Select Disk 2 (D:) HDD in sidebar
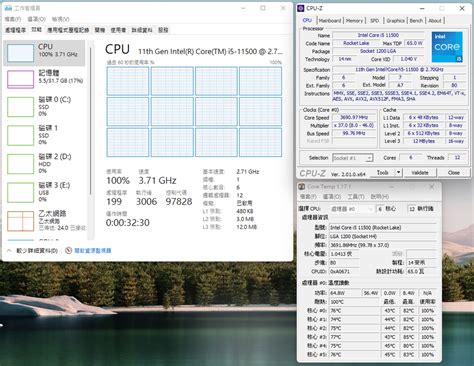Screen dimensions: 474x366 pos(44,164)
